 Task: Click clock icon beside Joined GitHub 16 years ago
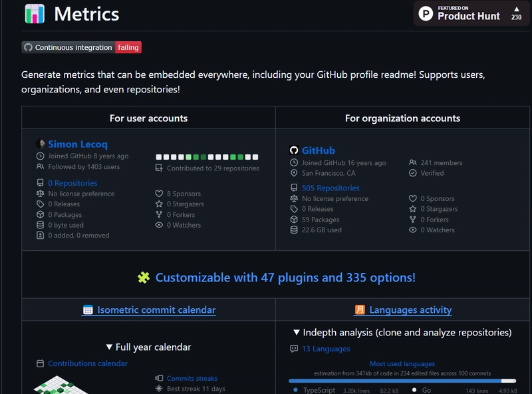coord(294,162)
